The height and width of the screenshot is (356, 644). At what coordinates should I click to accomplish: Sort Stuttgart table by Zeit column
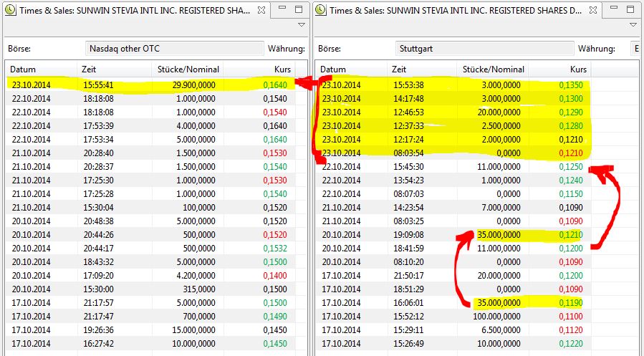coord(422,69)
